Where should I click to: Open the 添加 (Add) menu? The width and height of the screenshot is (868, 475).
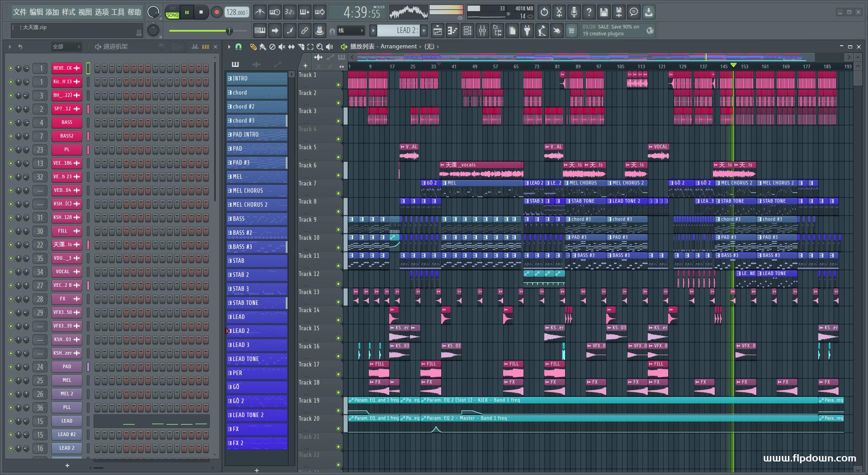pos(52,12)
